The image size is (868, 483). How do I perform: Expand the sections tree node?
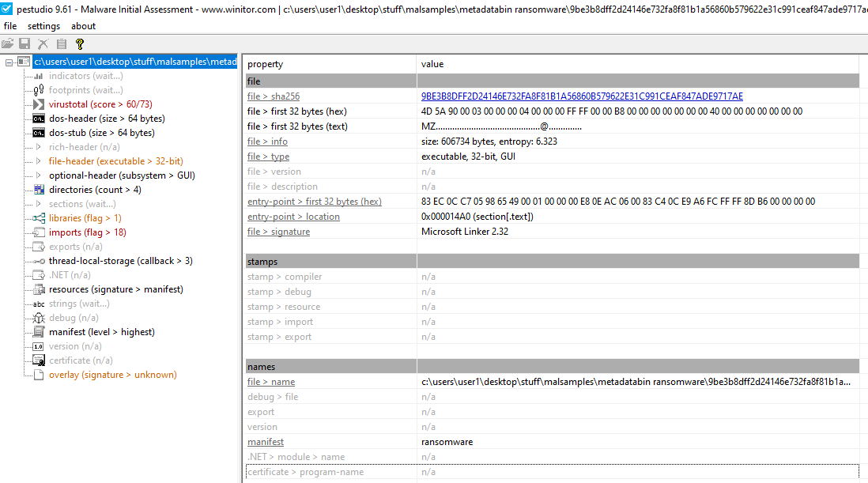tap(38, 204)
